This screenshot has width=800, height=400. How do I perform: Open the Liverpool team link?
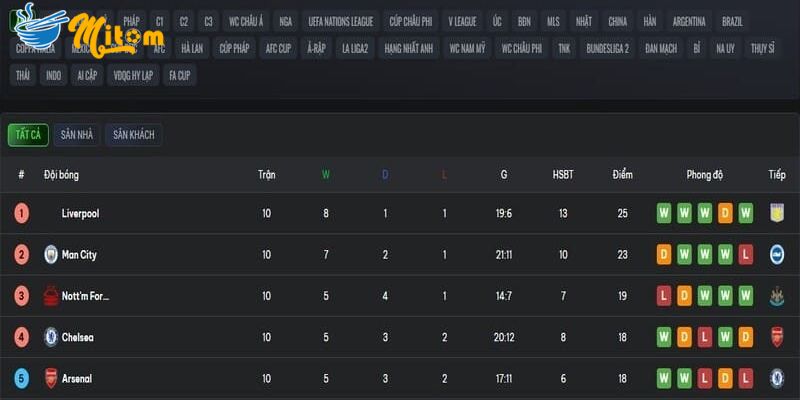pyautogui.click(x=80, y=213)
